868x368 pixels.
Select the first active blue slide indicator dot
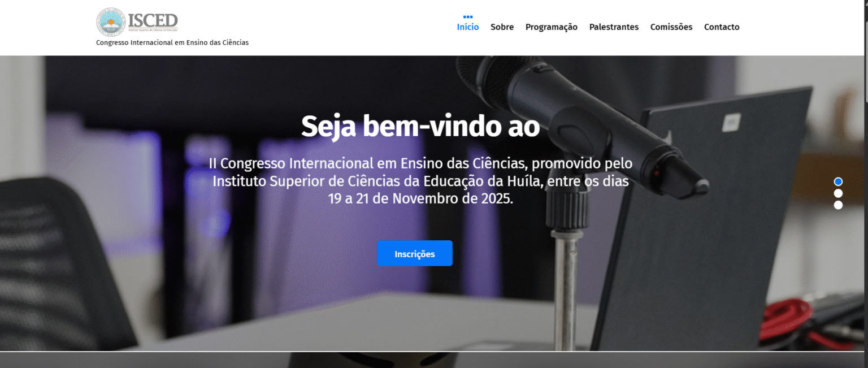click(838, 181)
